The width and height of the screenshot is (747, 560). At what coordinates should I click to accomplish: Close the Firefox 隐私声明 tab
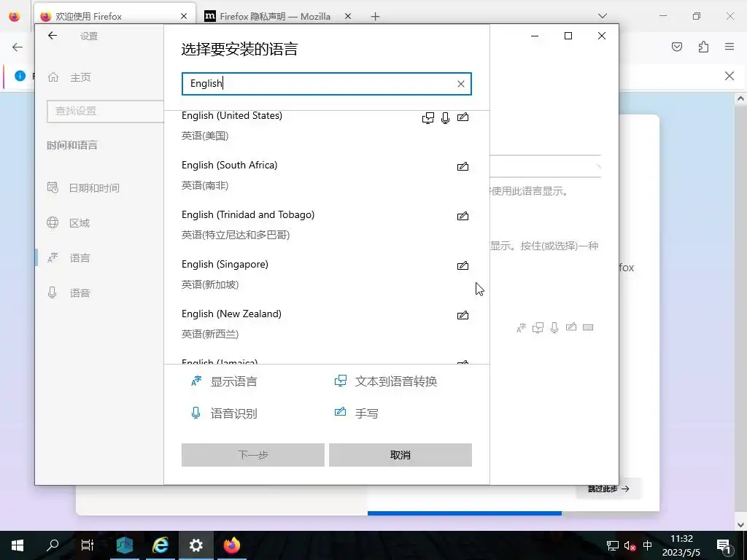(x=348, y=16)
